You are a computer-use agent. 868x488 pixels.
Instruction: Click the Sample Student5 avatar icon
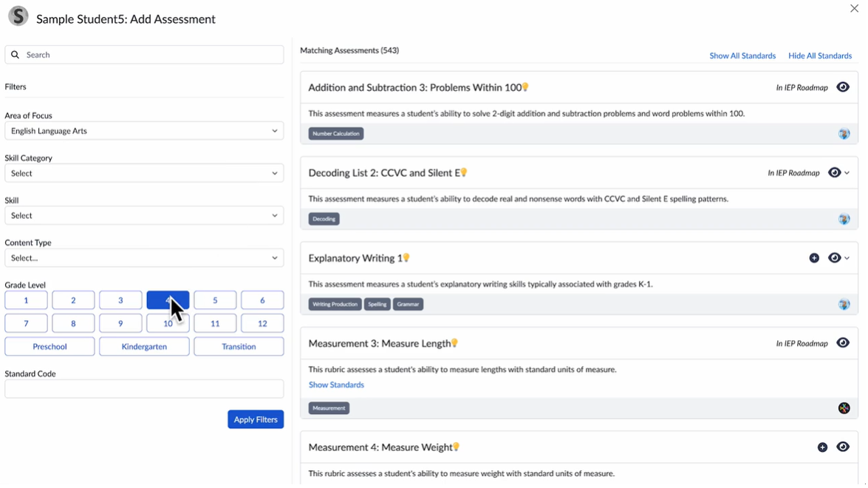pyautogui.click(x=18, y=16)
